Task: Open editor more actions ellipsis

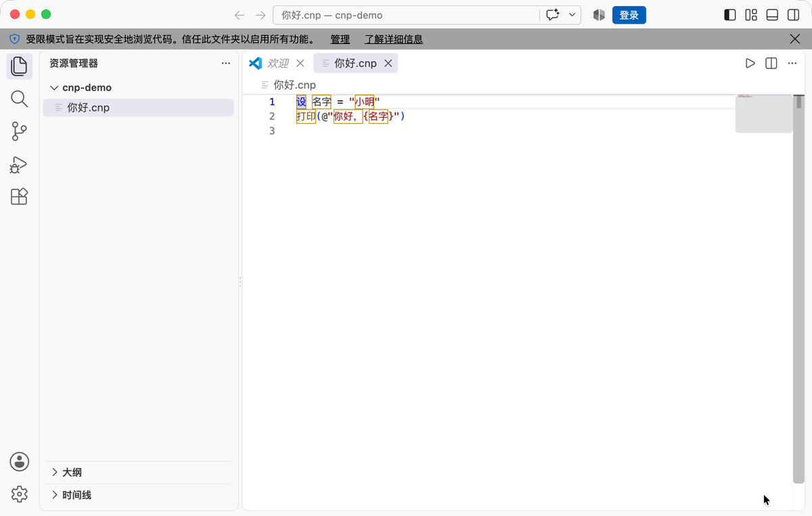Action: pyautogui.click(x=792, y=63)
